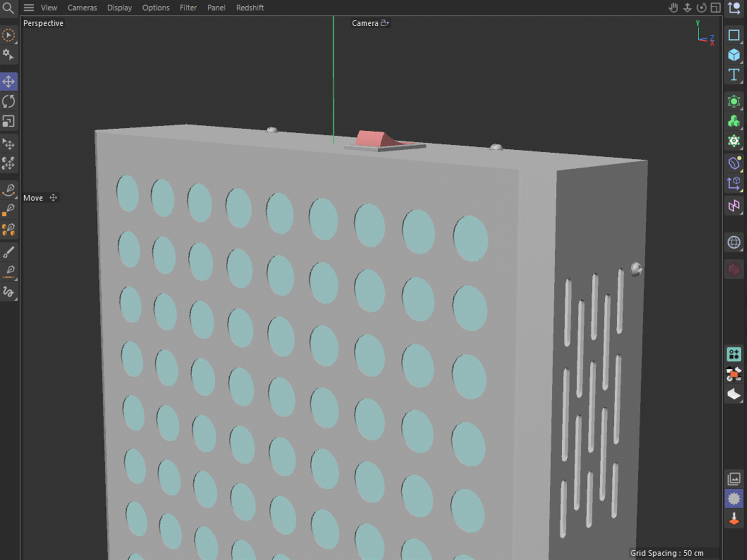Add a green Cloner object
The image size is (747, 560).
[x=734, y=121]
